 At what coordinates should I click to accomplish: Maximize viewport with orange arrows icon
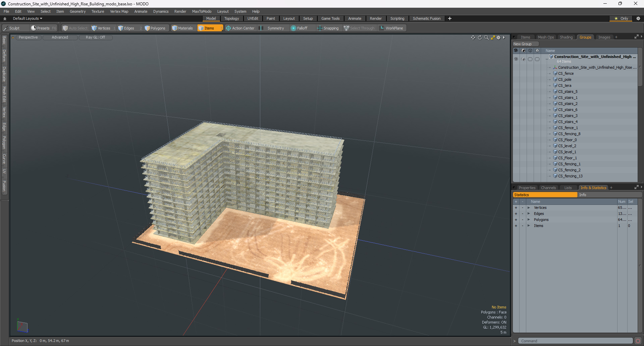click(x=493, y=38)
